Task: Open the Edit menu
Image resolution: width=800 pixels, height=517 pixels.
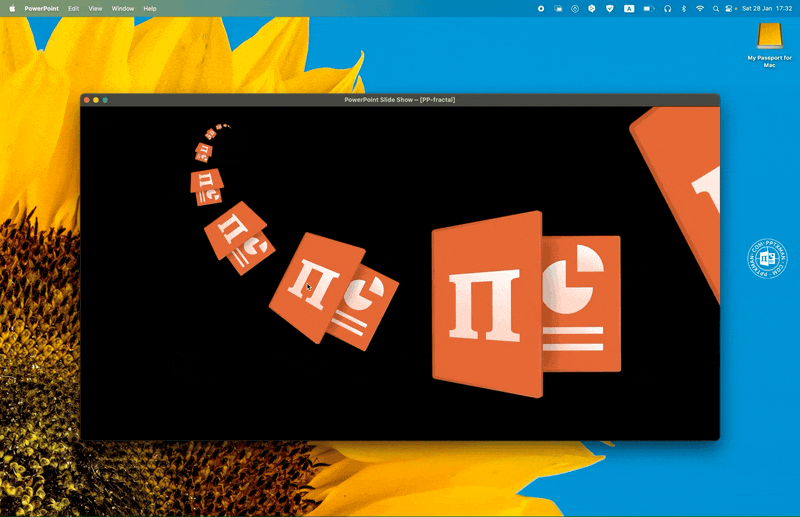Action: pos(73,9)
